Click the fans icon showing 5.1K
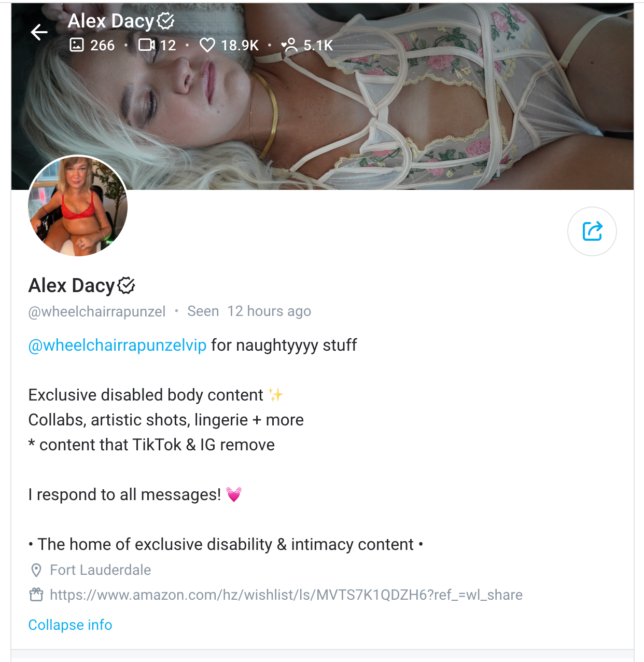The image size is (644, 662). 290,45
